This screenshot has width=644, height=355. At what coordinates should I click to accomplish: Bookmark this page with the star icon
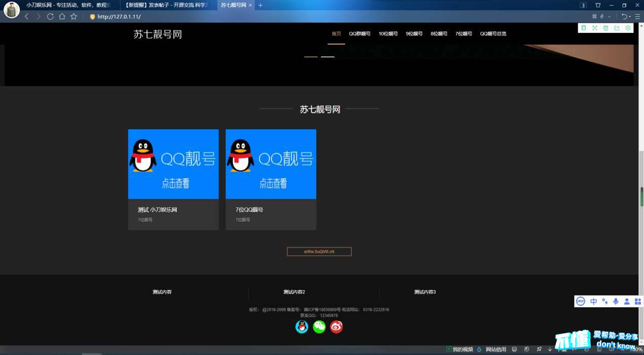(x=73, y=16)
